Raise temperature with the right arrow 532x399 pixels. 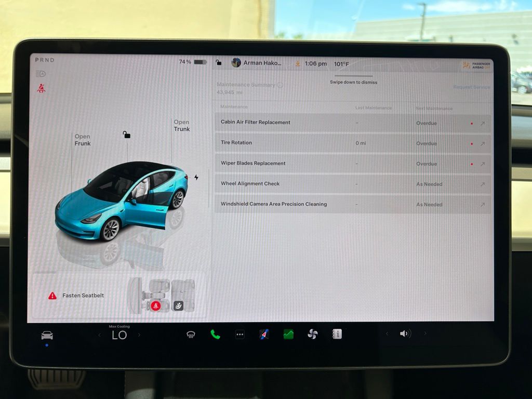pos(139,335)
